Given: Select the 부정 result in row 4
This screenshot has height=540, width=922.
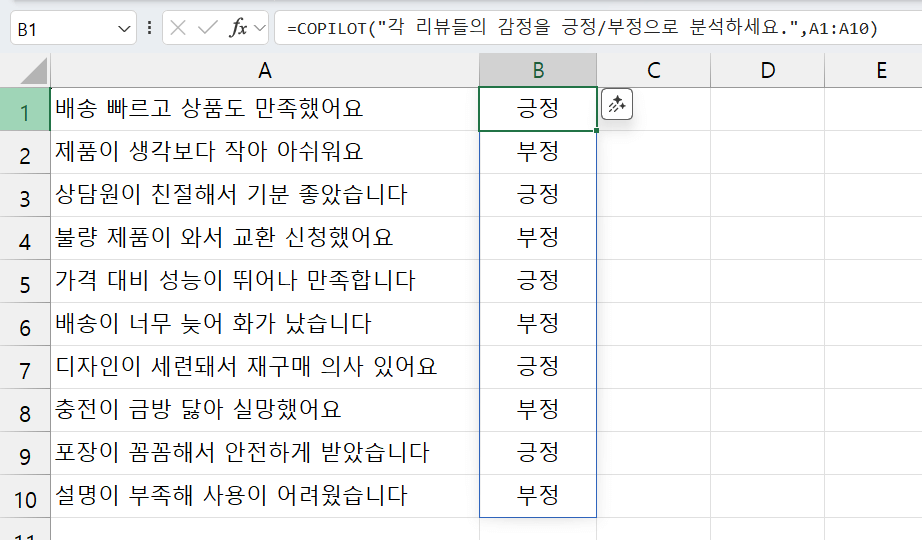Looking at the screenshot, I should 538,238.
